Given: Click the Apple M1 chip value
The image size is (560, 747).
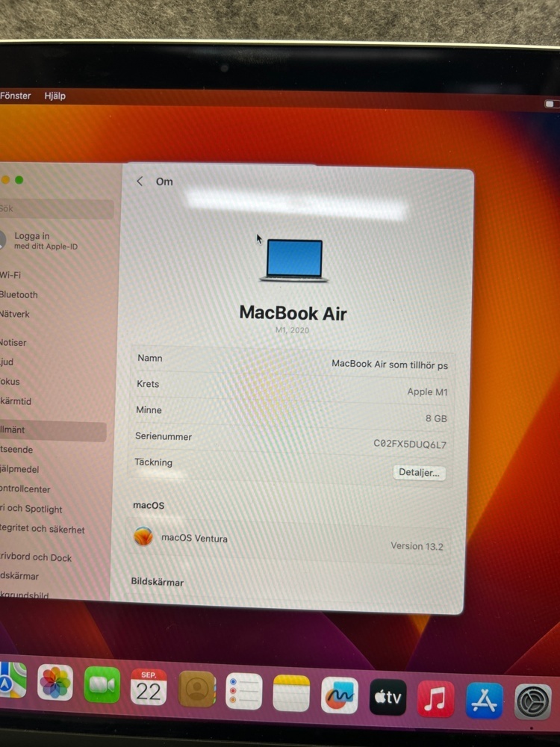Looking at the screenshot, I should 427,391.
